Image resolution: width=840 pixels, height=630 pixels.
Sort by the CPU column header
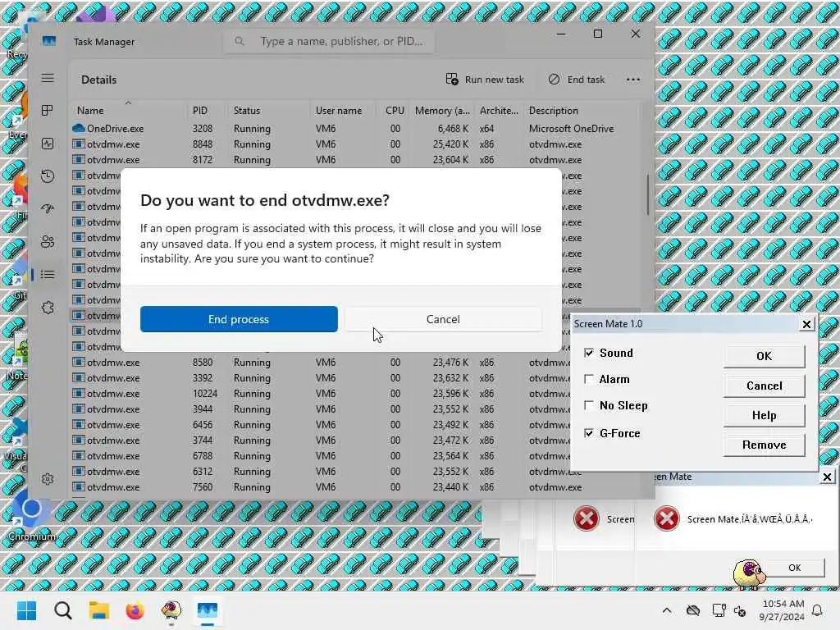[395, 111]
